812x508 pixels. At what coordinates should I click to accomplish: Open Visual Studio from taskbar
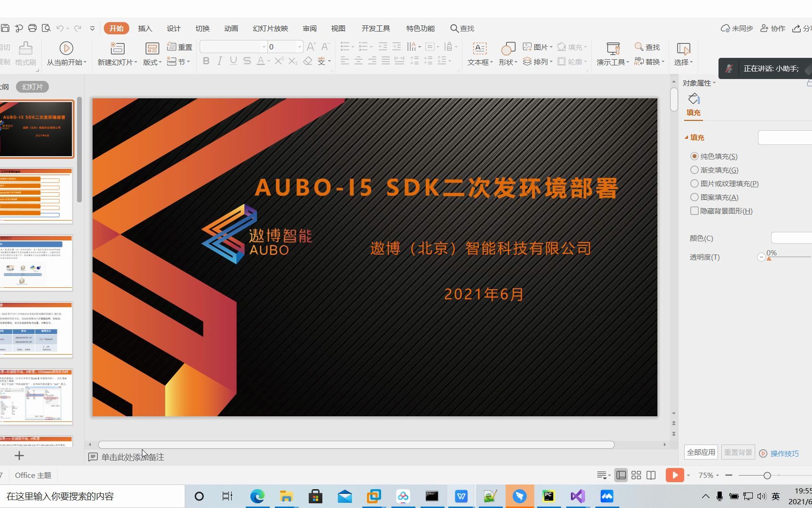point(578,496)
